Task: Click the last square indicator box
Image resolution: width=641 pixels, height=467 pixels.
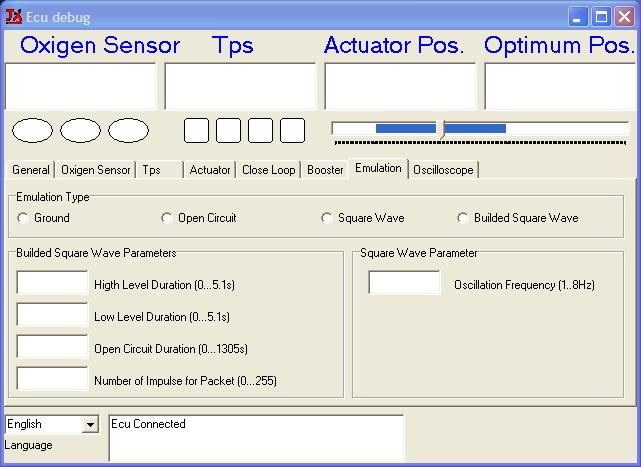Action: (292, 130)
